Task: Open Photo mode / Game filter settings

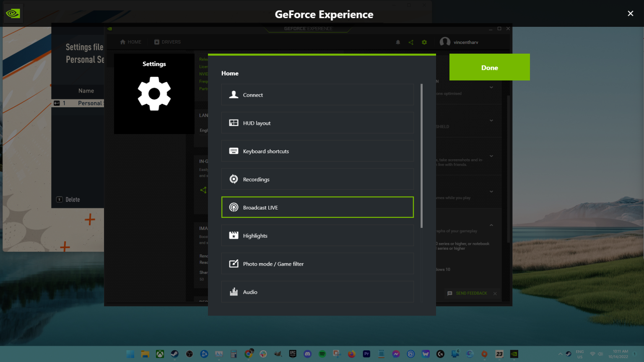Action: click(317, 264)
